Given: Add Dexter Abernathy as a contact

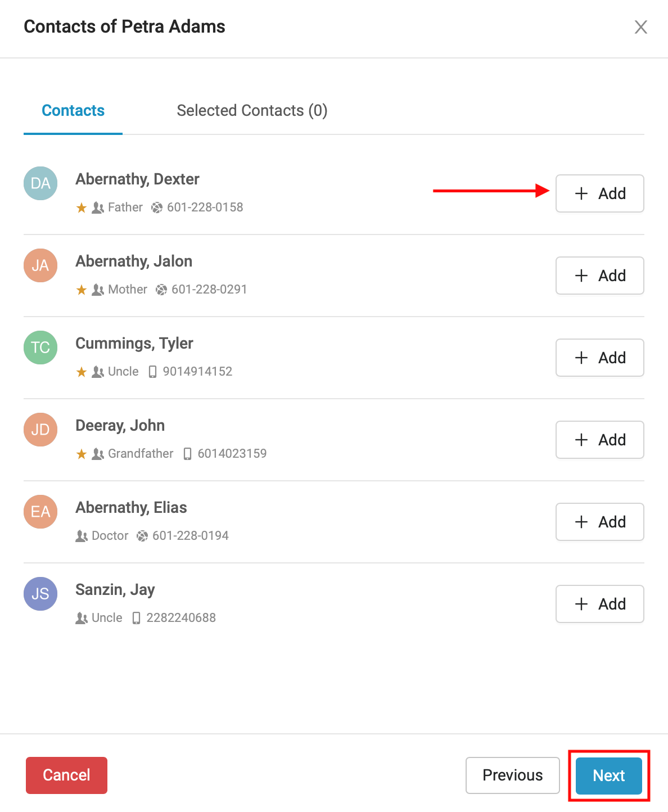Looking at the screenshot, I should [599, 193].
